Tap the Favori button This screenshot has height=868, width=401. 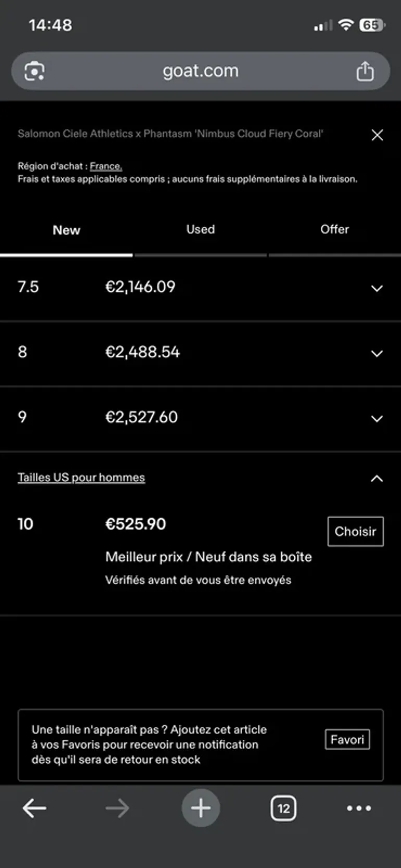click(347, 739)
